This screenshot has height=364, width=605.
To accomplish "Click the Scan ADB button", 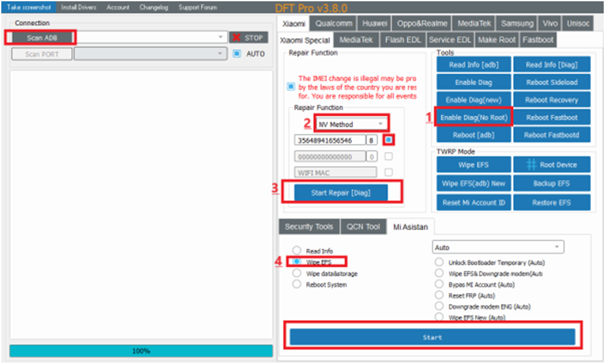I will (x=42, y=38).
